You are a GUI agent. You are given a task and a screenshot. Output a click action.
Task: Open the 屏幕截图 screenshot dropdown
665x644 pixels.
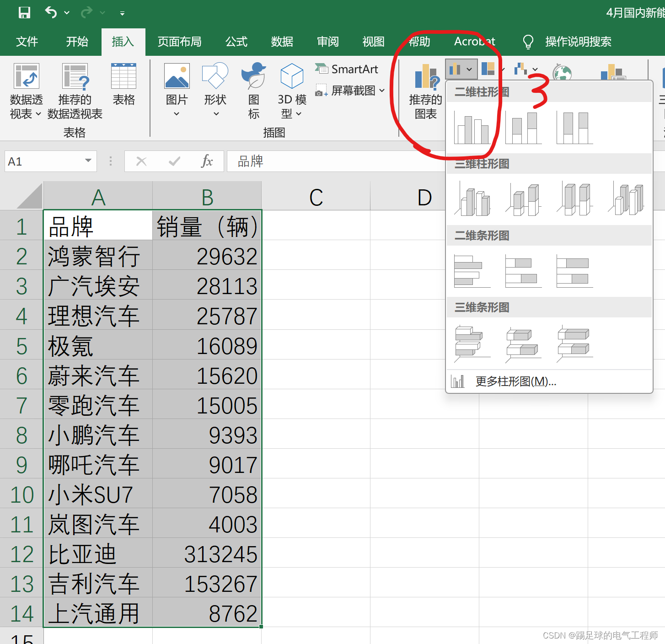[350, 91]
